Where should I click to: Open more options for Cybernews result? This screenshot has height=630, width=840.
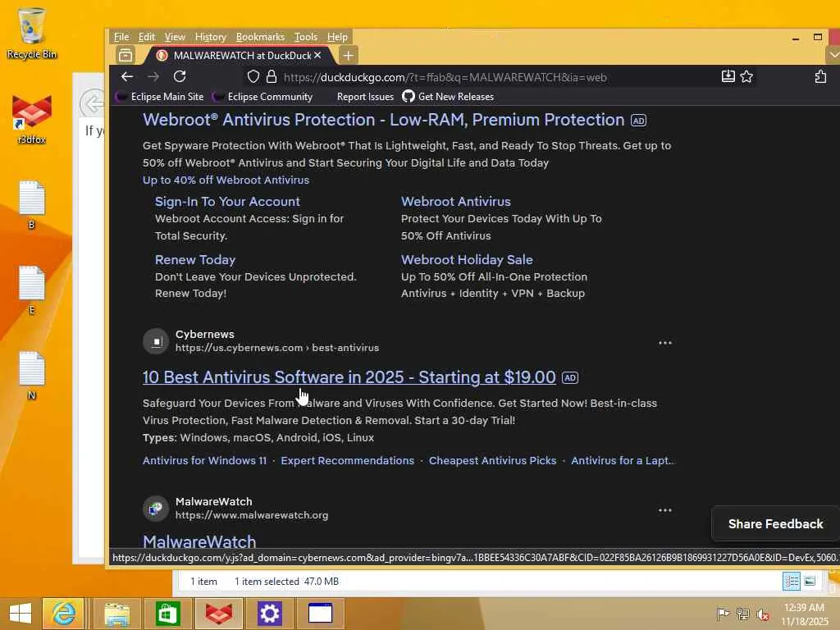(x=664, y=343)
